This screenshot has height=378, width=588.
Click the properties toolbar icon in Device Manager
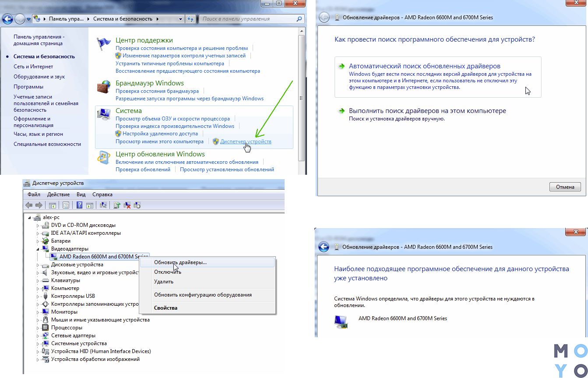coord(66,205)
